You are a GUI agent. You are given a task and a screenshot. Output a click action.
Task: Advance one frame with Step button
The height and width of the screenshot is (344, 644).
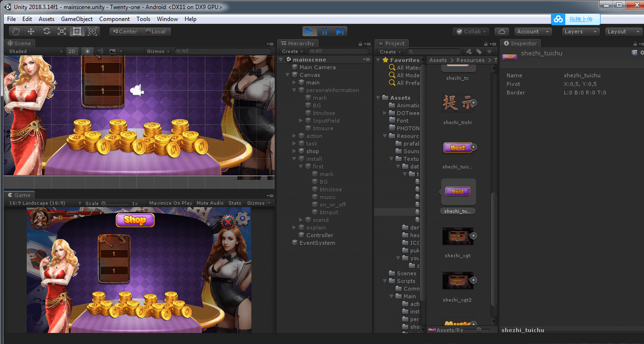[340, 31]
